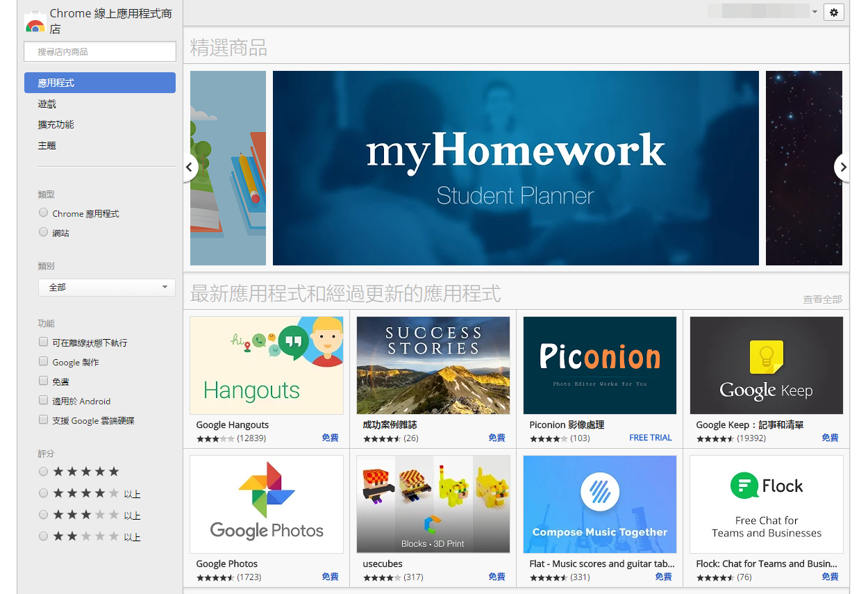Select the Chrome 應用程式 type radio button
This screenshot has width=868, height=594.
pos(44,213)
